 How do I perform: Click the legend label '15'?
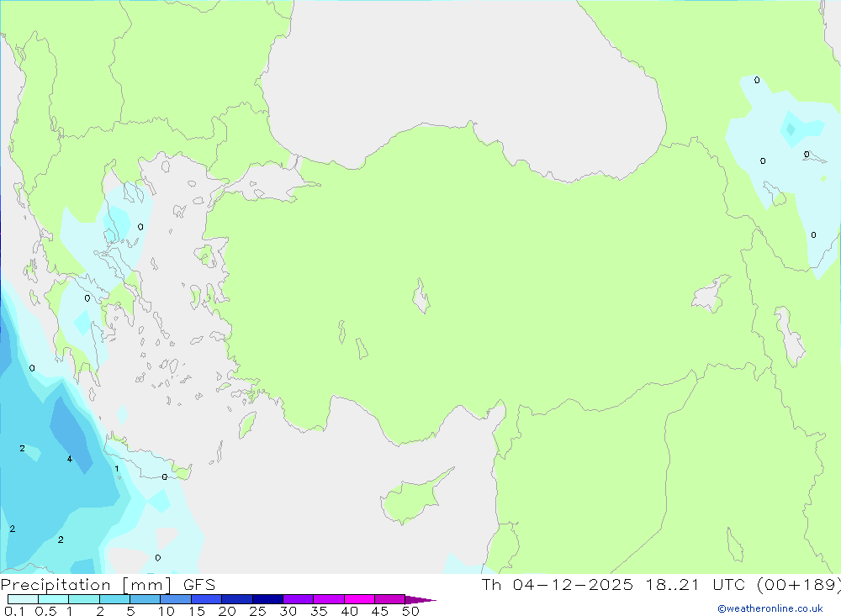(197, 611)
